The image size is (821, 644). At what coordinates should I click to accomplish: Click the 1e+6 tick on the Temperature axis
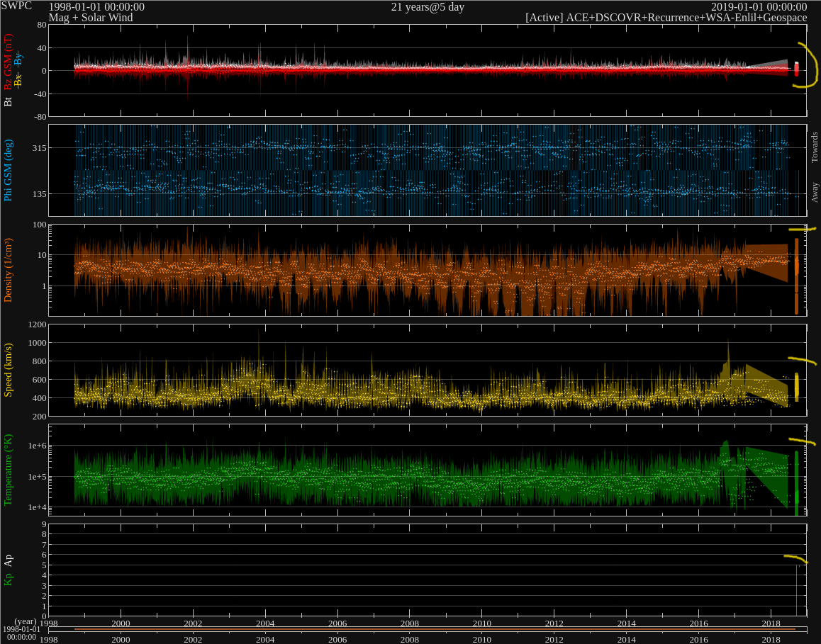38,446
